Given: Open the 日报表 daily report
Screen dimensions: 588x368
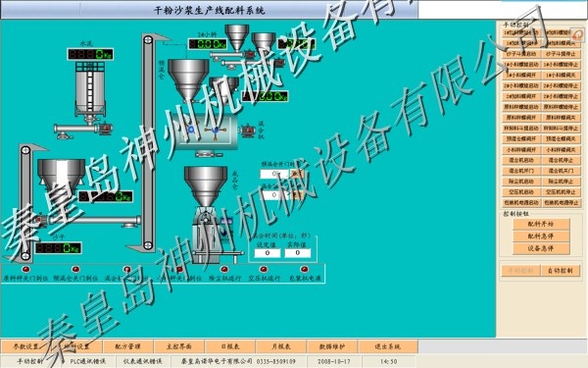Looking at the screenshot, I should coord(230,346).
